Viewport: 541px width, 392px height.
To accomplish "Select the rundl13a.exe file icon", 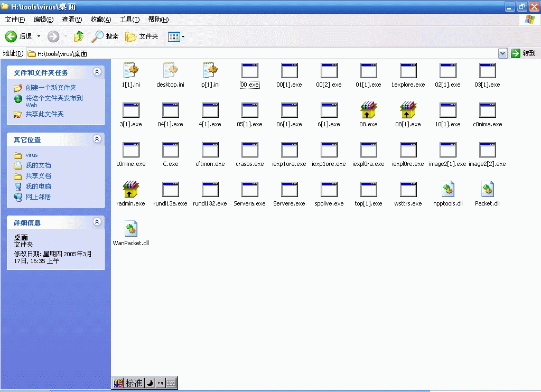I will 171,189.
